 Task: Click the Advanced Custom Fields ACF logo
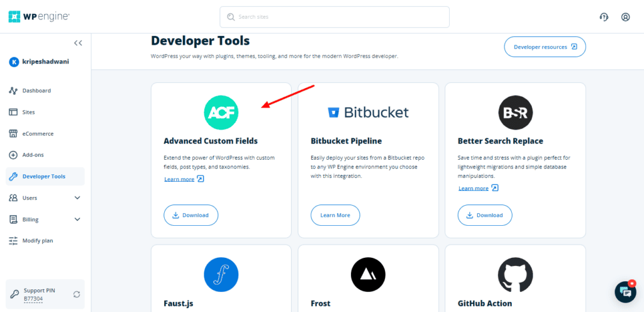(x=221, y=113)
